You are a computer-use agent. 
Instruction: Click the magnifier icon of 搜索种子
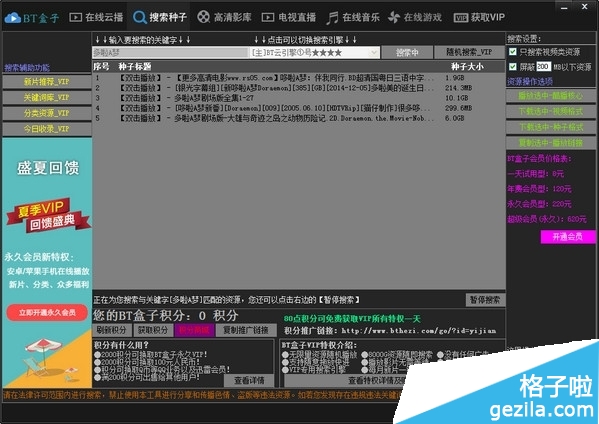(x=139, y=17)
